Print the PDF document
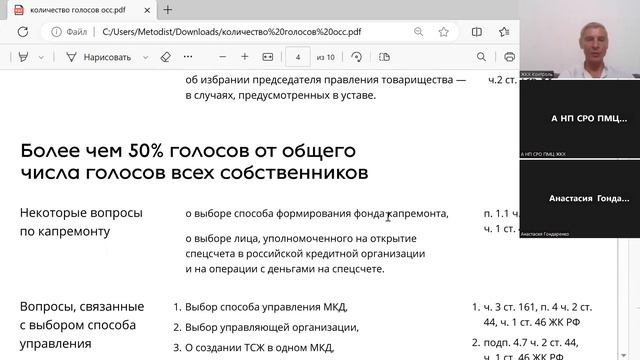This screenshot has width=640, height=360. tap(509, 57)
